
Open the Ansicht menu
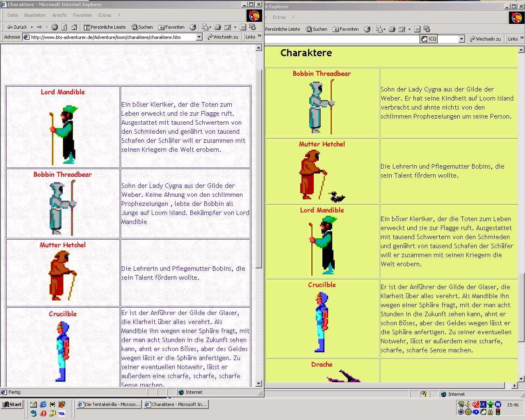(x=59, y=15)
